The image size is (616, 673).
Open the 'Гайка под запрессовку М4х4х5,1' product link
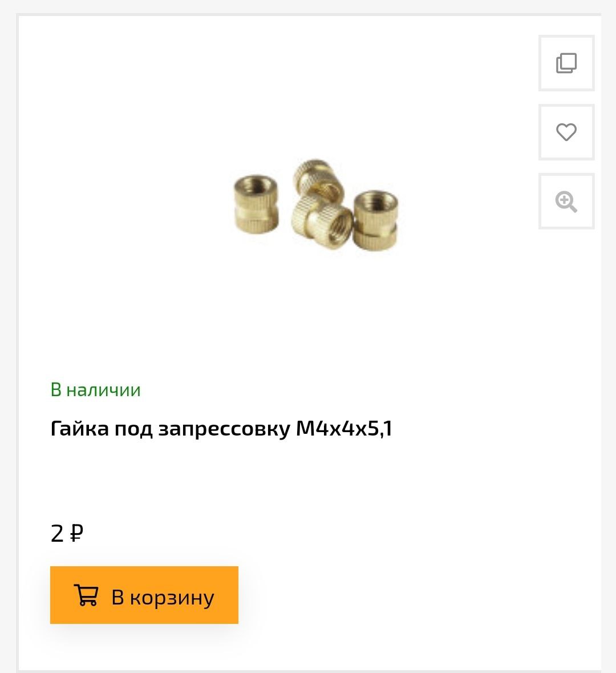coord(221,428)
